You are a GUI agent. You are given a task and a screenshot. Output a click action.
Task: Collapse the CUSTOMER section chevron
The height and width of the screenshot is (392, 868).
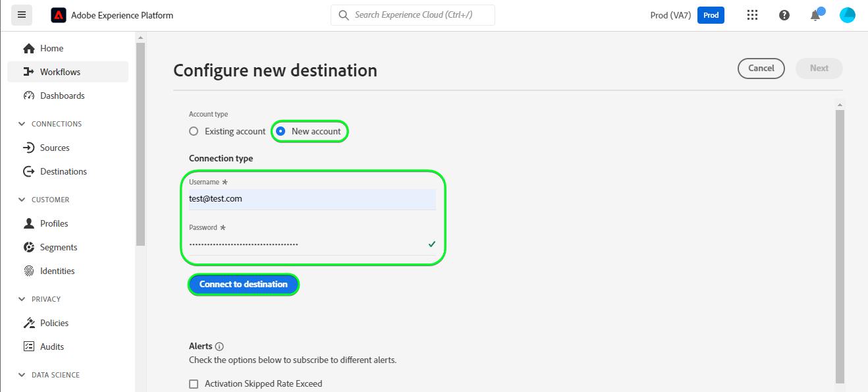22,200
